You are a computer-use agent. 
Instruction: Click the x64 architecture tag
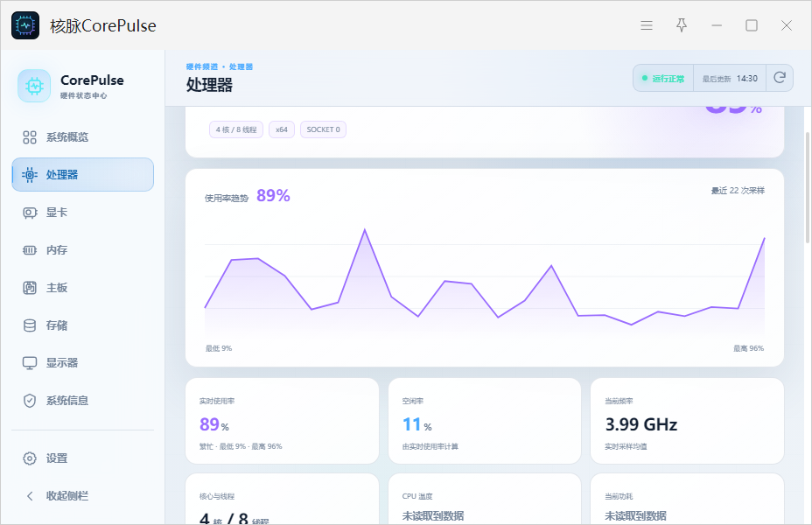click(282, 129)
